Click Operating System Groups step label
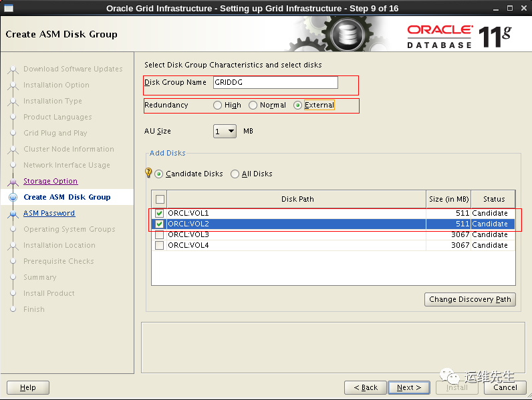The width and height of the screenshot is (532, 400). pyautogui.click(x=70, y=229)
